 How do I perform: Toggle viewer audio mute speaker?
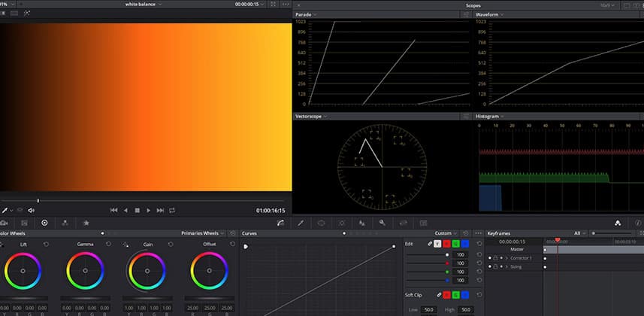32,210
